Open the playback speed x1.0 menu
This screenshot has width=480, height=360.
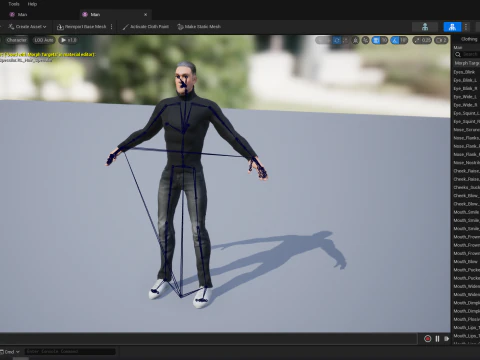[68, 40]
